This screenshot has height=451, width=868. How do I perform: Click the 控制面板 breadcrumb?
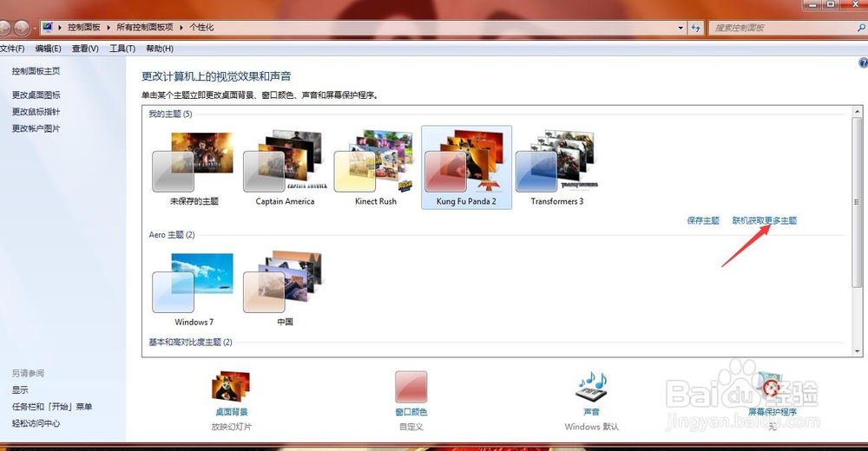[x=84, y=27]
